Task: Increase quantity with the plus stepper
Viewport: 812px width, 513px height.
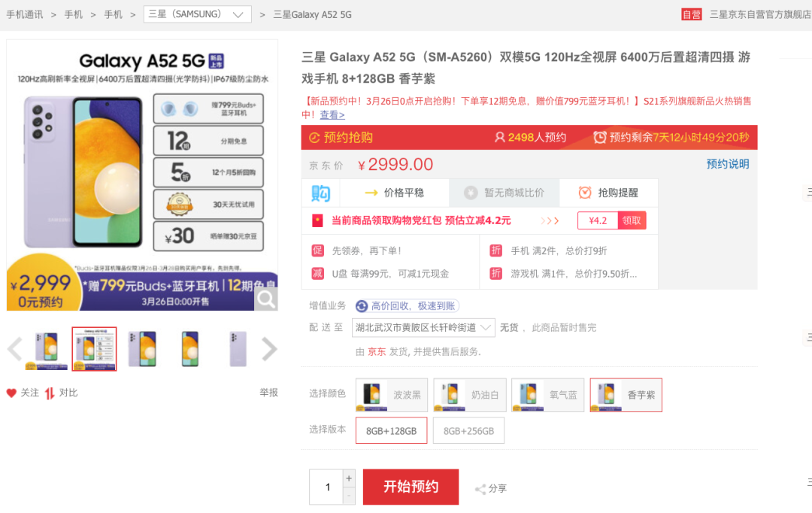Action: [349, 479]
